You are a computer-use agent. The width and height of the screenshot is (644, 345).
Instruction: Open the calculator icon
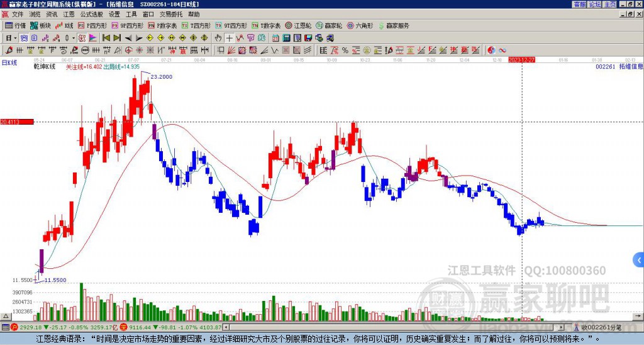coord(287,38)
